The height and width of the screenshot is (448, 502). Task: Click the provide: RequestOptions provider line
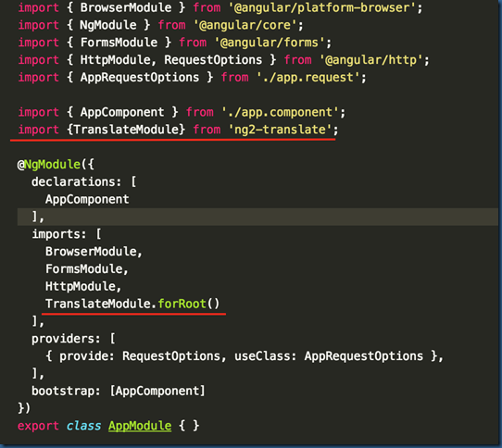(x=245, y=356)
